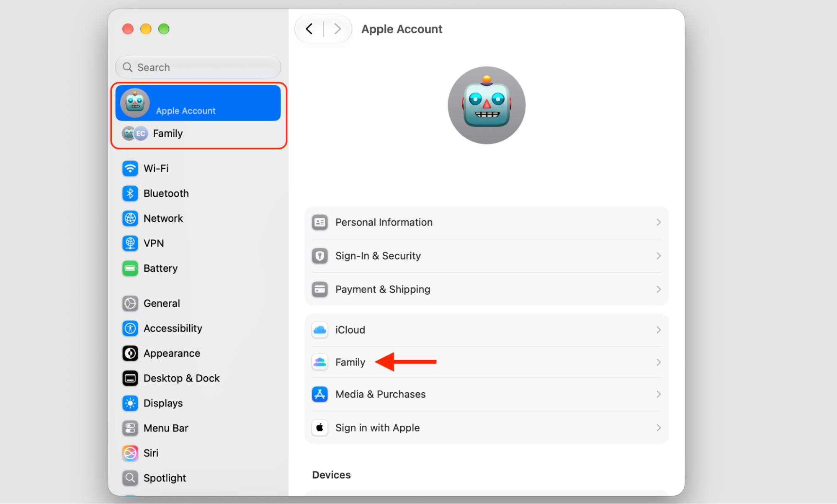Open Payment & Shipping row label

point(383,289)
